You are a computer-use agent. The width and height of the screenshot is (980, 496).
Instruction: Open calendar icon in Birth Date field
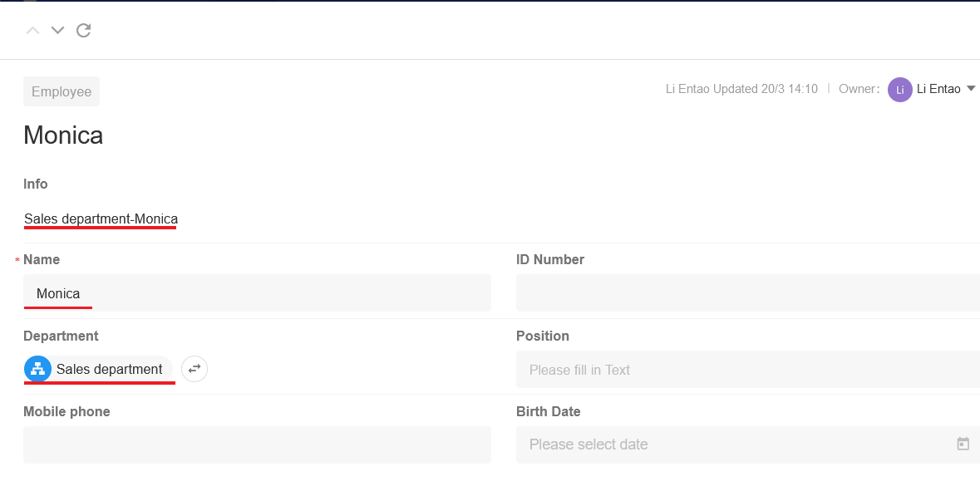(x=963, y=444)
